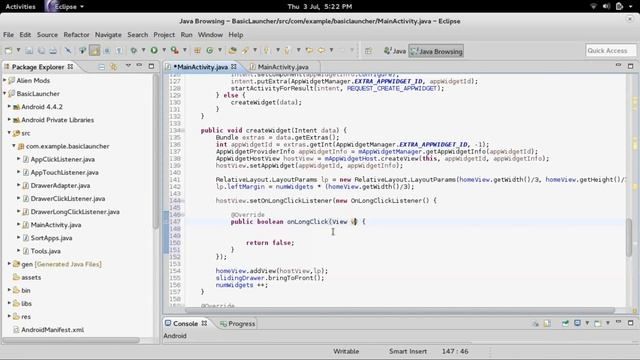Expand the Android 4.4.2 library node
This screenshot has width=640, height=360.
click(x=9, y=107)
